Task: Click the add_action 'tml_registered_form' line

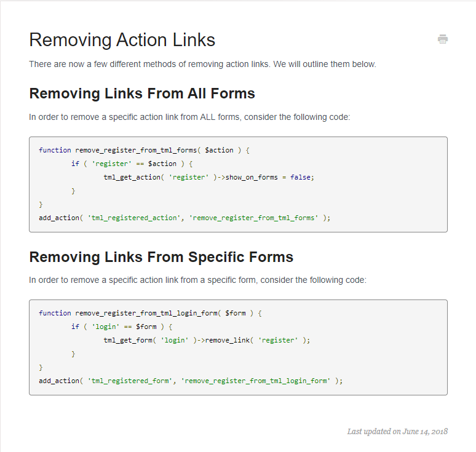Action: [191, 381]
